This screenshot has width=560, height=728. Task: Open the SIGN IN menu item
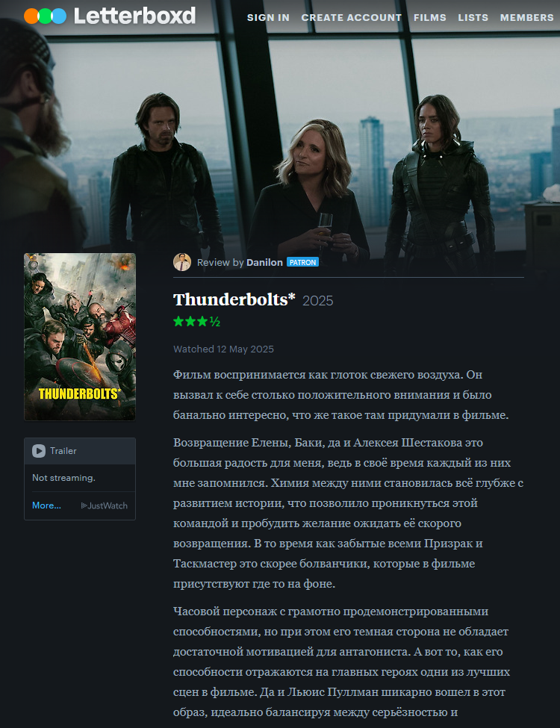[x=268, y=18]
